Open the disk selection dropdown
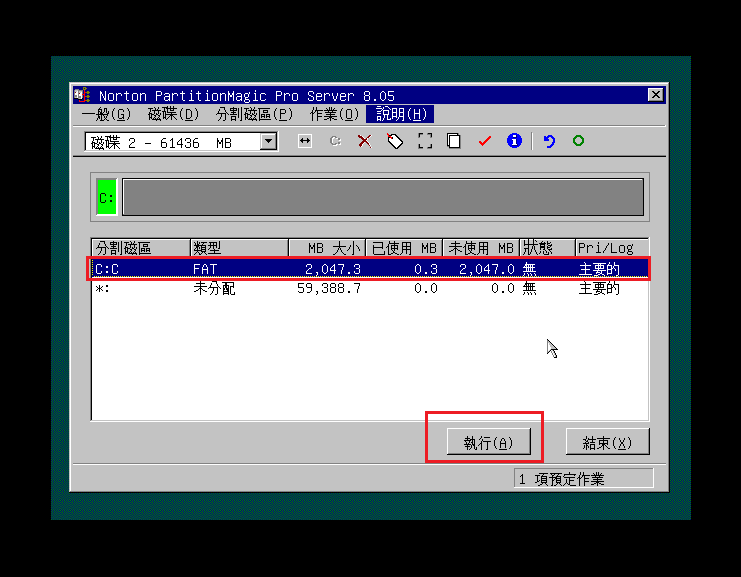This screenshot has height=577, width=741. (x=268, y=142)
